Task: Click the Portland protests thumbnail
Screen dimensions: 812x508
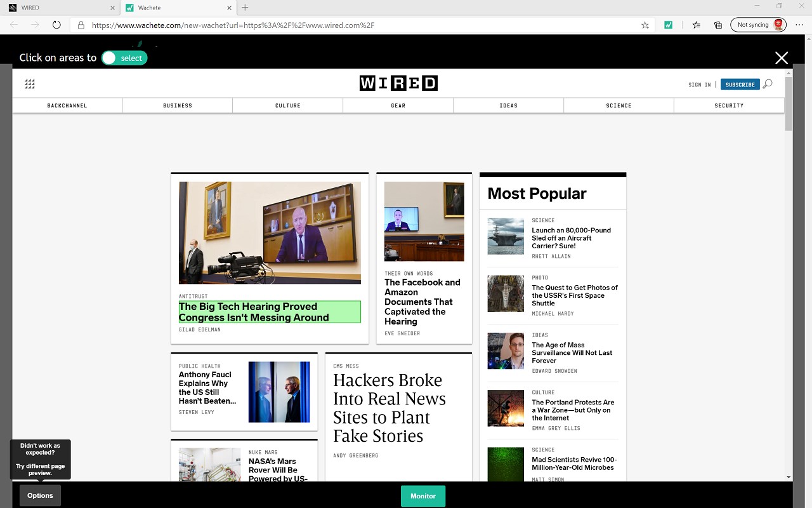Action: [x=506, y=408]
